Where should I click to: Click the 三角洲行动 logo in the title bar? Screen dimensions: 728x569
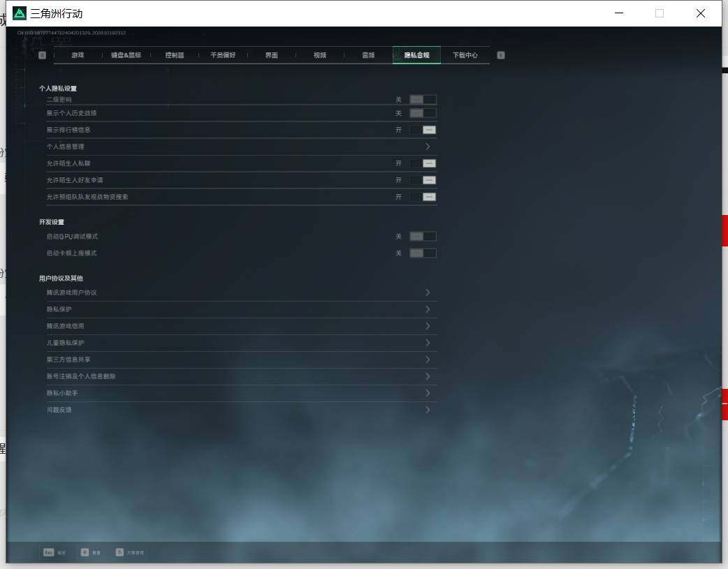20,13
